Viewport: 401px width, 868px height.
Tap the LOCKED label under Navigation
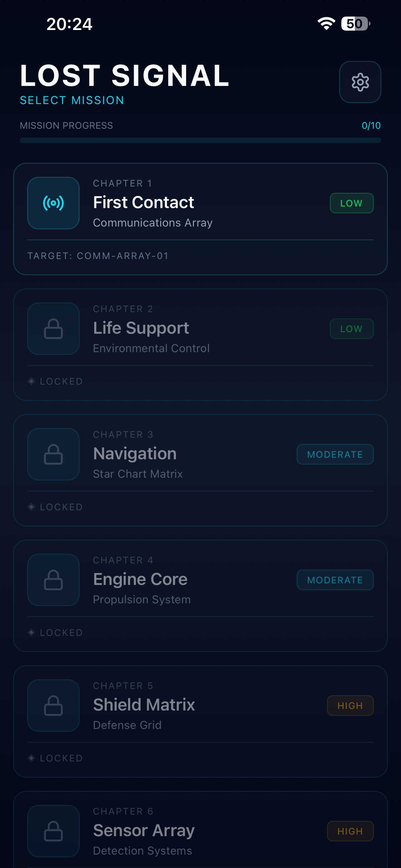pos(61,507)
